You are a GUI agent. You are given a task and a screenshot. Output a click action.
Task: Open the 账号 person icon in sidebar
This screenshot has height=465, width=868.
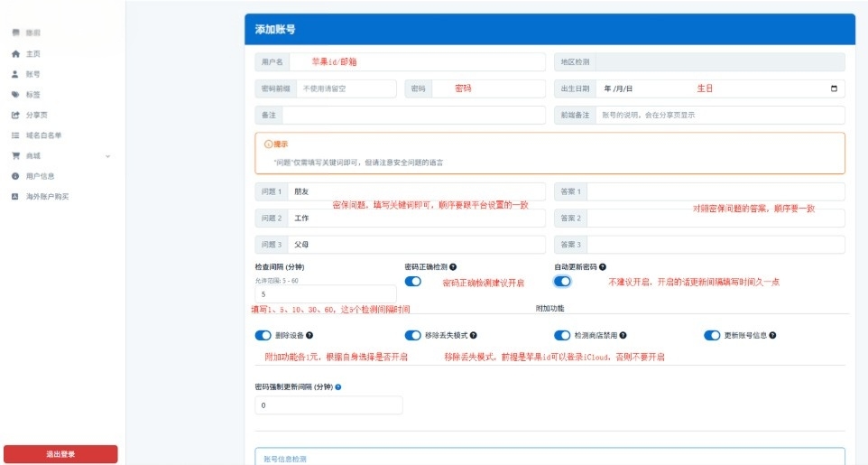pos(15,74)
